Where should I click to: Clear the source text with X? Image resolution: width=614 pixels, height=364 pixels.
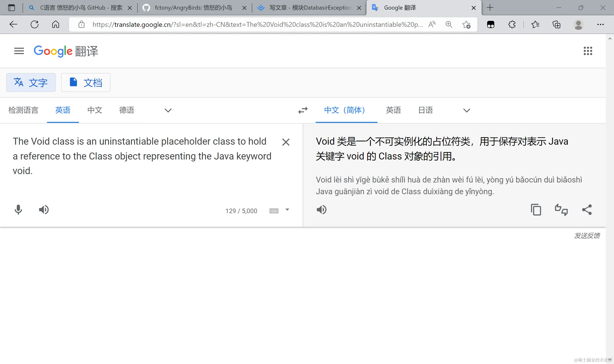pyautogui.click(x=286, y=142)
